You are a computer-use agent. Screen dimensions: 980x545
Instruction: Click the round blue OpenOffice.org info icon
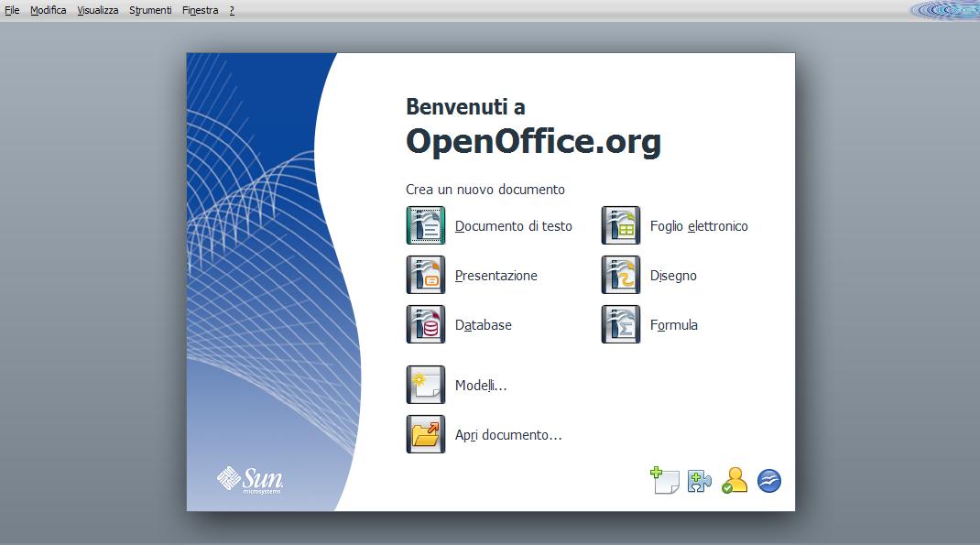(x=769, y=481)
